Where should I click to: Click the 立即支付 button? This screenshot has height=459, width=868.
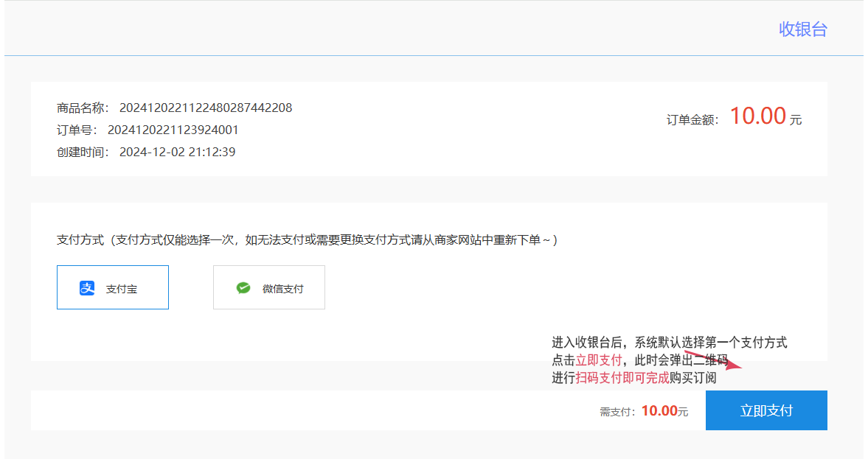tap(766, 410)
